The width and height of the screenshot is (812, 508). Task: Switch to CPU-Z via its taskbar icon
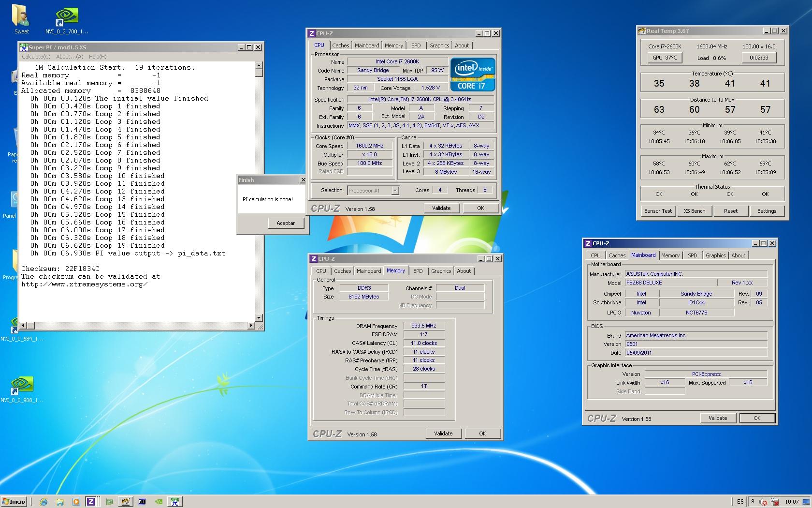tap(91, 502)
